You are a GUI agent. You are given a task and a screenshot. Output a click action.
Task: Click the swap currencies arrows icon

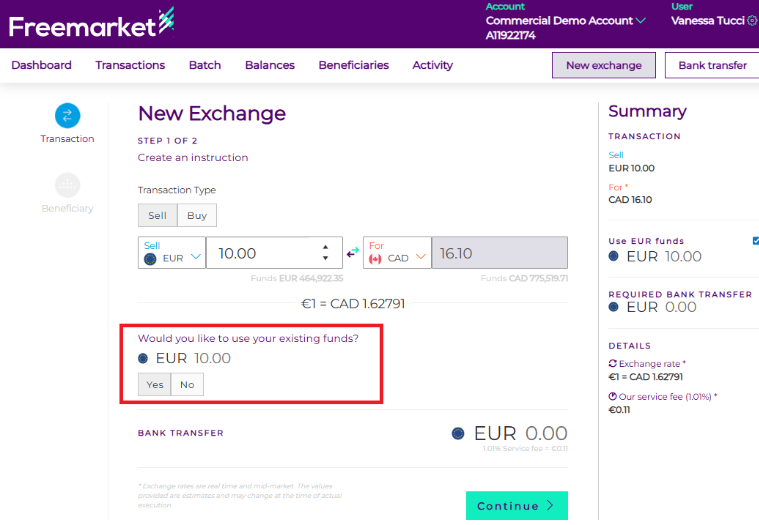click(x=352, y=253)
